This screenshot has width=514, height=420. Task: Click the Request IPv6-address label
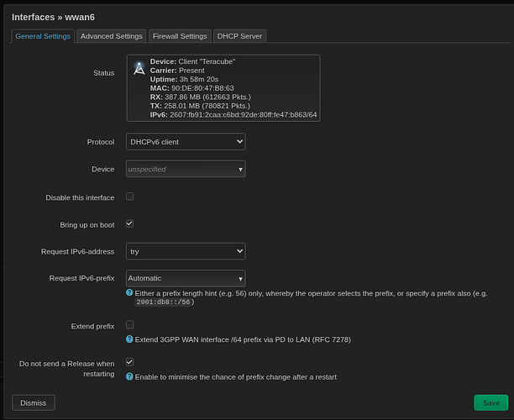tap(78, 251)
